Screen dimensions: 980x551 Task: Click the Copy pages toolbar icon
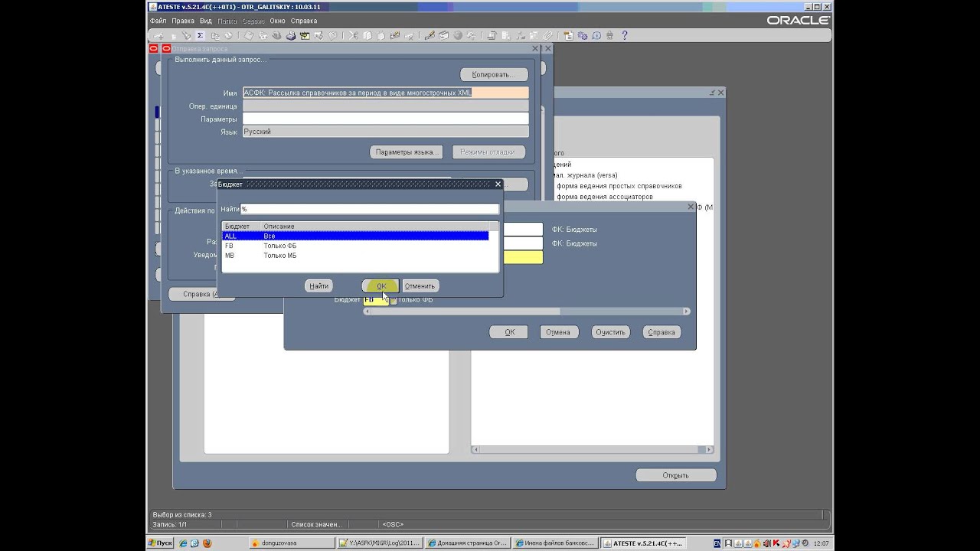coord(367,35)
